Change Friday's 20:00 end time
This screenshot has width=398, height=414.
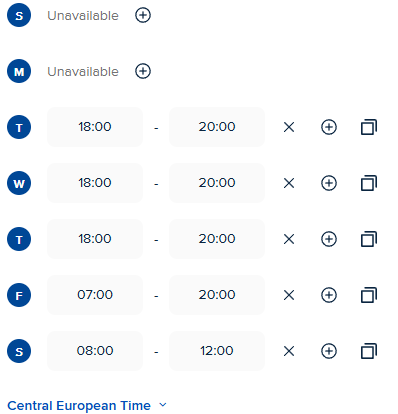point(217,295)
